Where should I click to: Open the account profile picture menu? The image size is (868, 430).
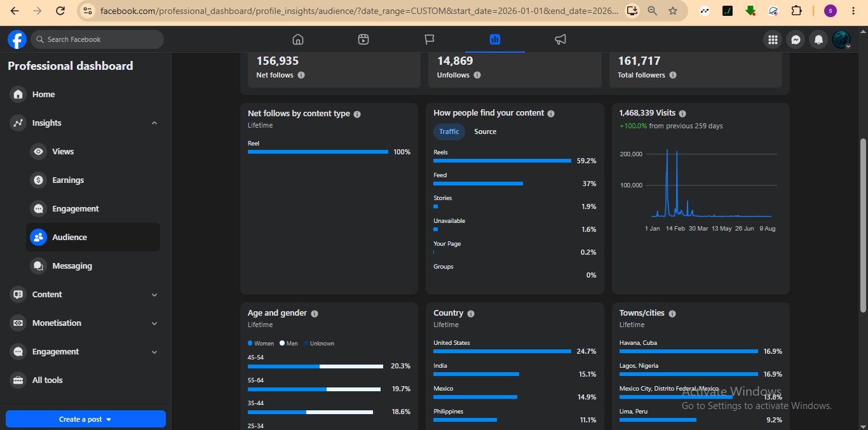click(841, 39)
